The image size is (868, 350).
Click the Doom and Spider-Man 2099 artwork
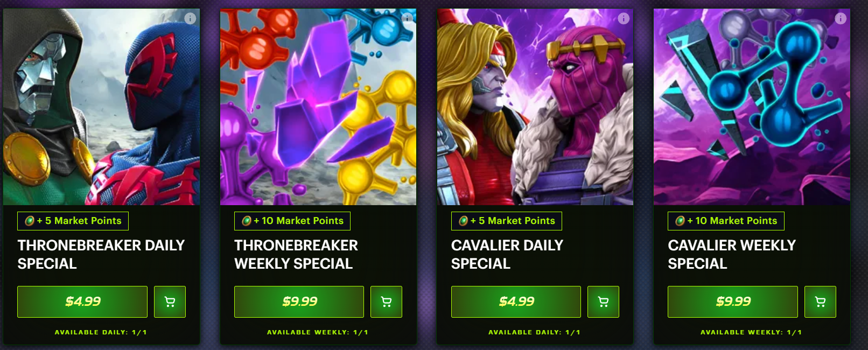coord(101,107)
